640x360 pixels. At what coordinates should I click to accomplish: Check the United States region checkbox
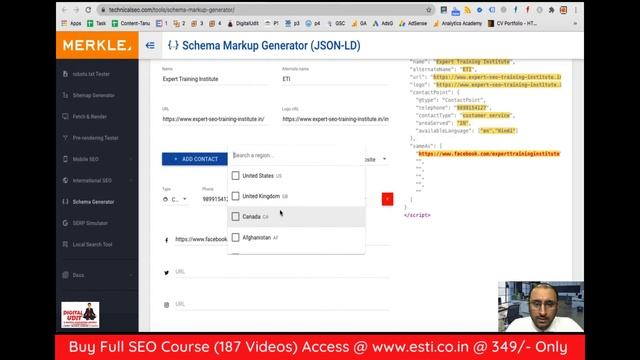tap(236, 176)
